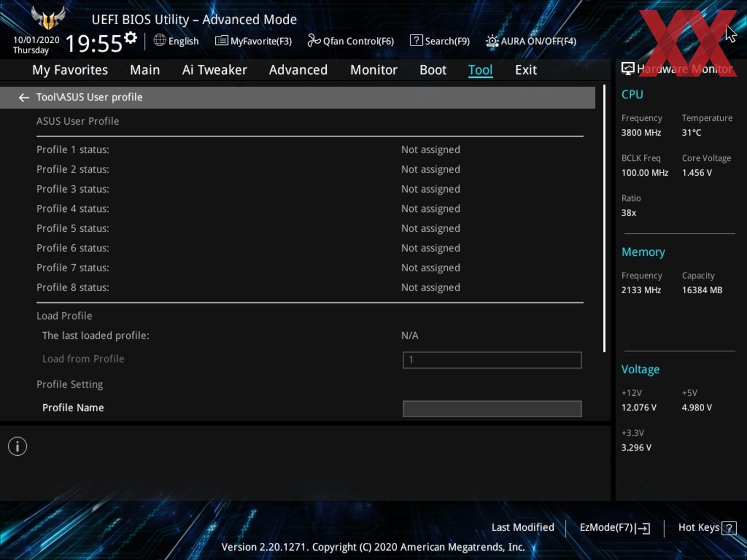Click 'Load from Profile' label

(x=83, y=359)
